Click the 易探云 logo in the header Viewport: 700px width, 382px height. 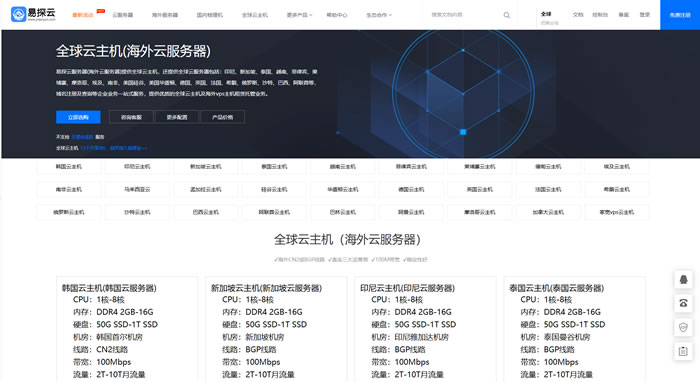(x=33, y=14)
